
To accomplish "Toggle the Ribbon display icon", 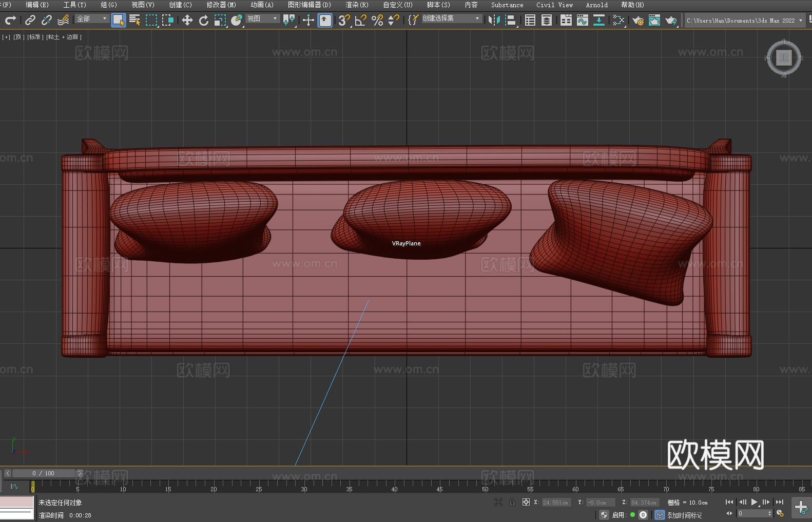I will click(x=566, y=20).
